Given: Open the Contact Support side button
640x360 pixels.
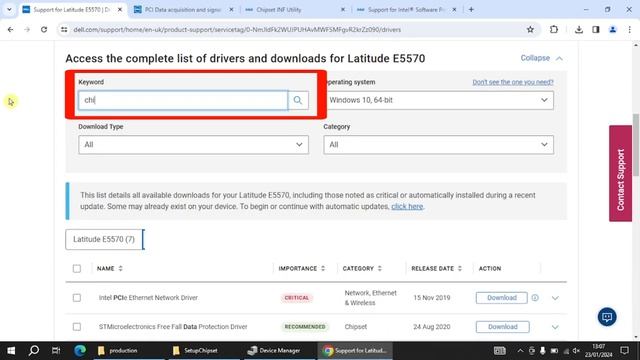Looking at the screenshot, I should [620, 173].
